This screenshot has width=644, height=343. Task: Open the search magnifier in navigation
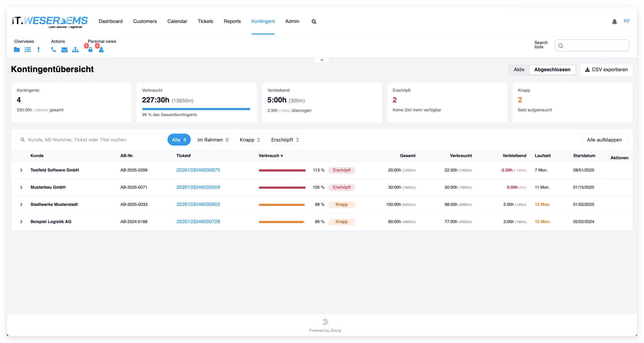[314, 22]
